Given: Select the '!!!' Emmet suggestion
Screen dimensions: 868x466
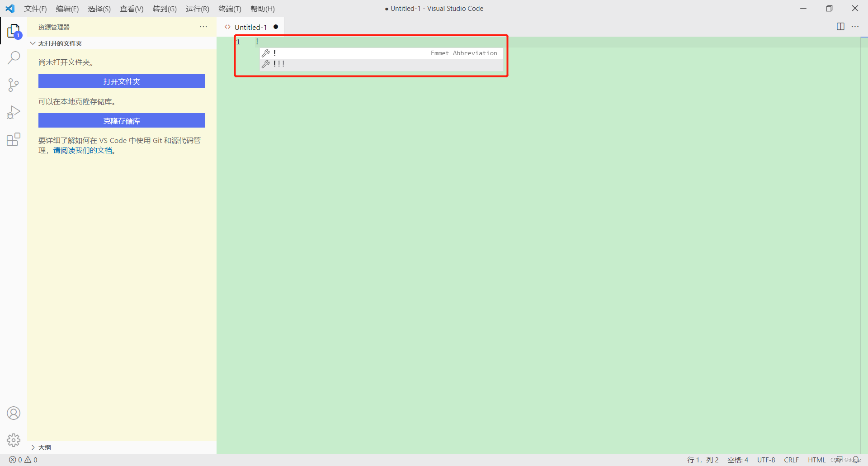Looking at the screenshot, I should (x=382, y=64).
